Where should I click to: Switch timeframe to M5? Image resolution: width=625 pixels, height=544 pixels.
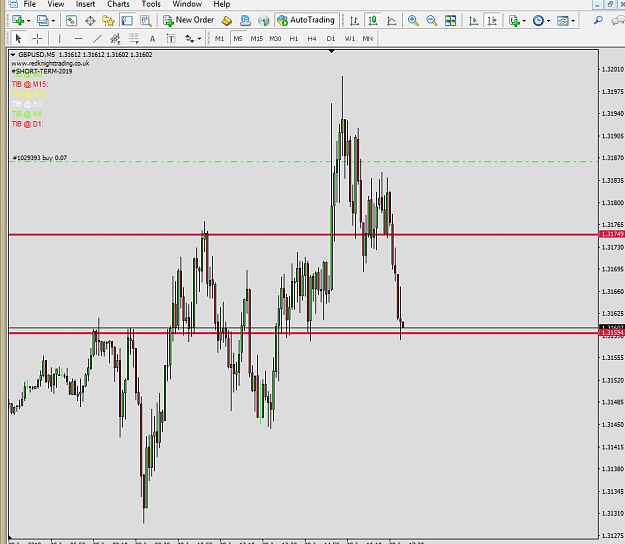pos(238,39)
